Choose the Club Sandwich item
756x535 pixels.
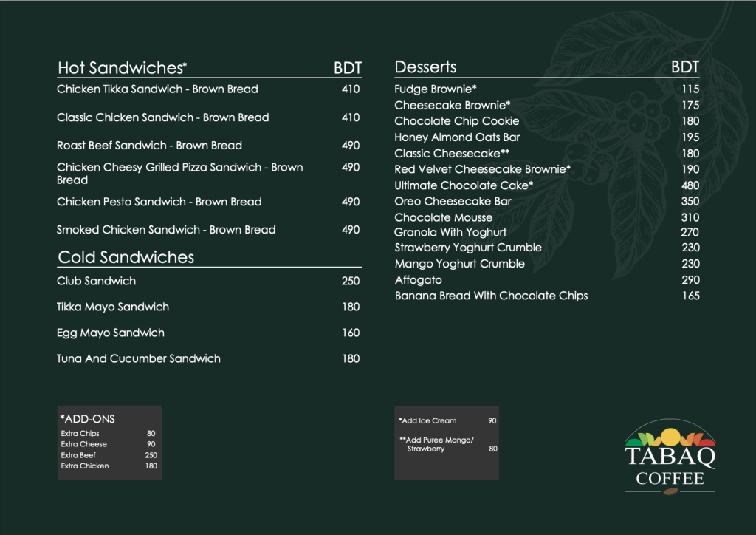[x=96, y=281]
